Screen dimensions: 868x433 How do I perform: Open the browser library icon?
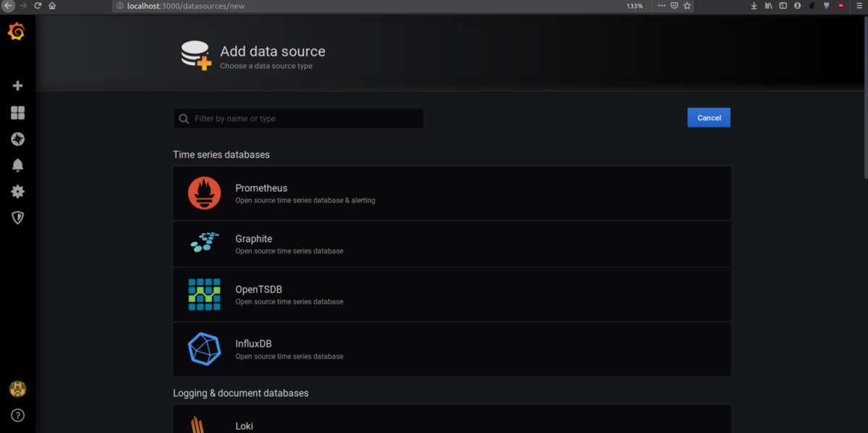click(x=768, y=5)
